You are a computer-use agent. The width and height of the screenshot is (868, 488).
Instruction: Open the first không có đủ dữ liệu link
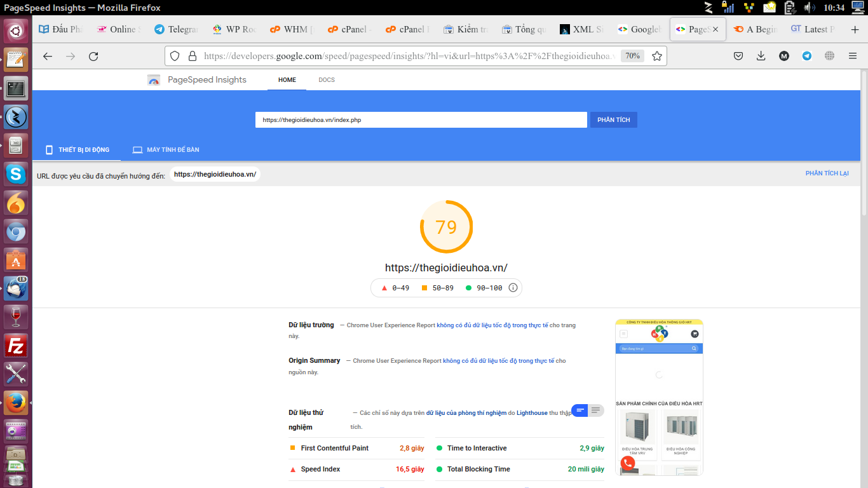coord(492,325)
